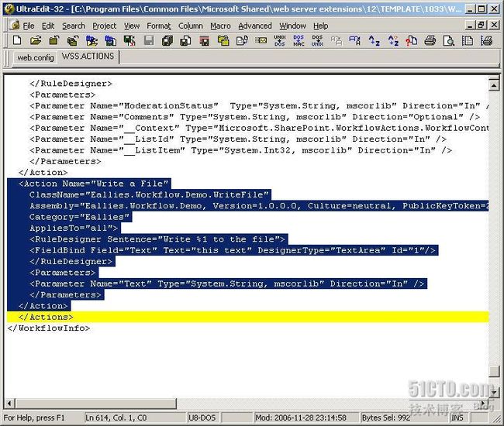Click the highlighted </Actions> line
This screenshot has height=426, width=504.
click(248, 317)
